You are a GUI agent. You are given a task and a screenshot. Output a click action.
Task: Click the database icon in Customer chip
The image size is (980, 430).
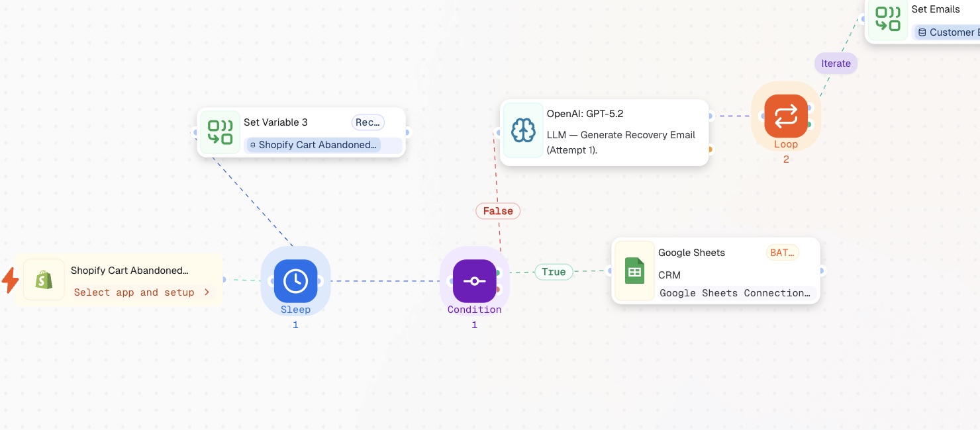pos(921,32)
